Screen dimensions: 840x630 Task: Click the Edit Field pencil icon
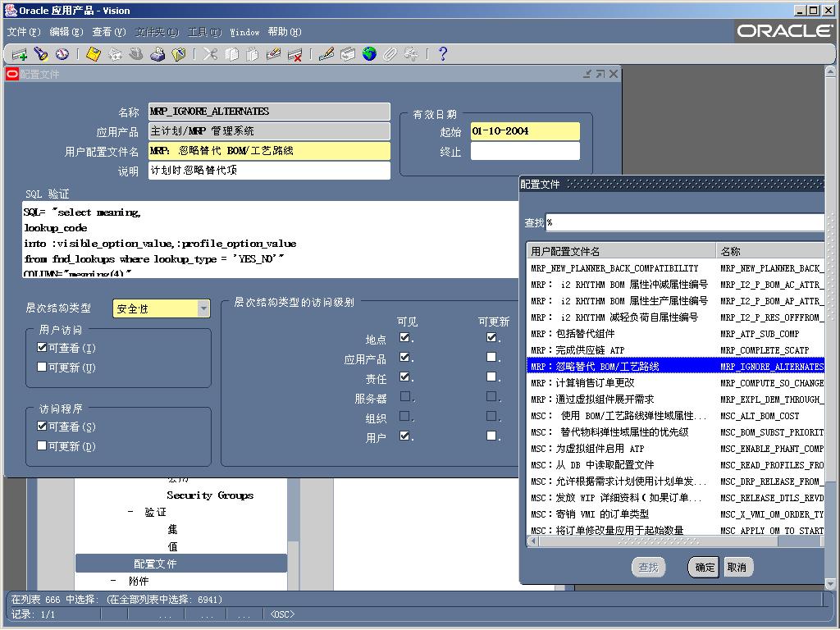pos(326,54)
